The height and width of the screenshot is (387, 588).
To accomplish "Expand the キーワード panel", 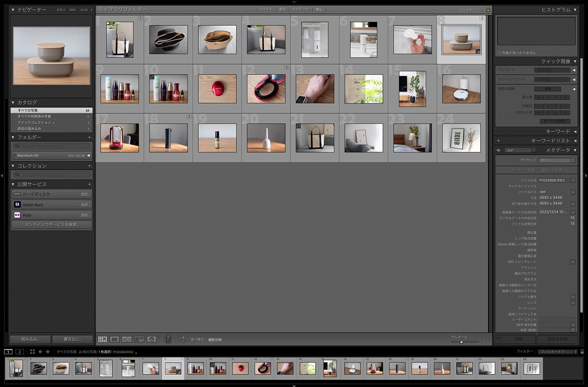I will [575, 131].
